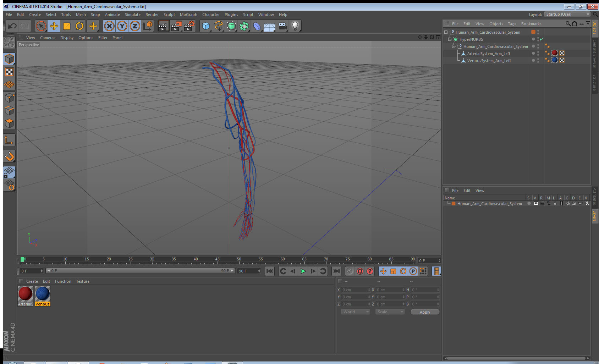Switch to Model mode in left toolbar
This screenshot has width=599, height=364.
tap(9, 59)
